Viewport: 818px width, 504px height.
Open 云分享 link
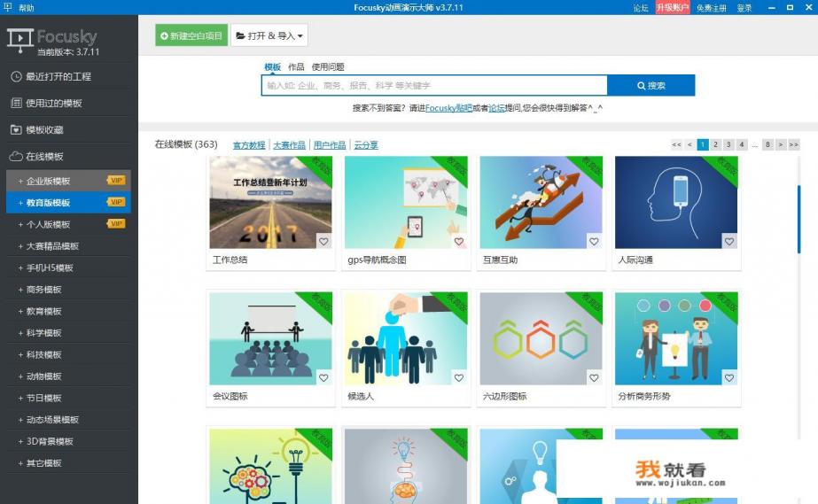[x=366, y=145]
